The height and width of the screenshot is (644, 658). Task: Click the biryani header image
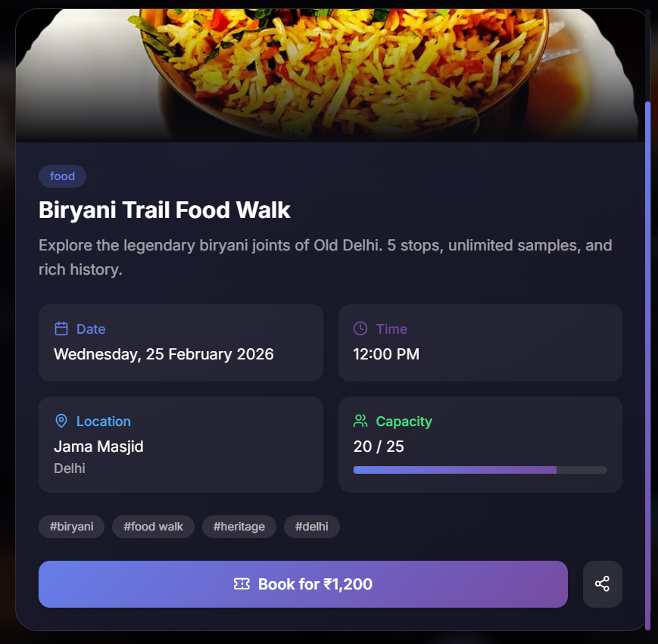(x=330, y=72)
